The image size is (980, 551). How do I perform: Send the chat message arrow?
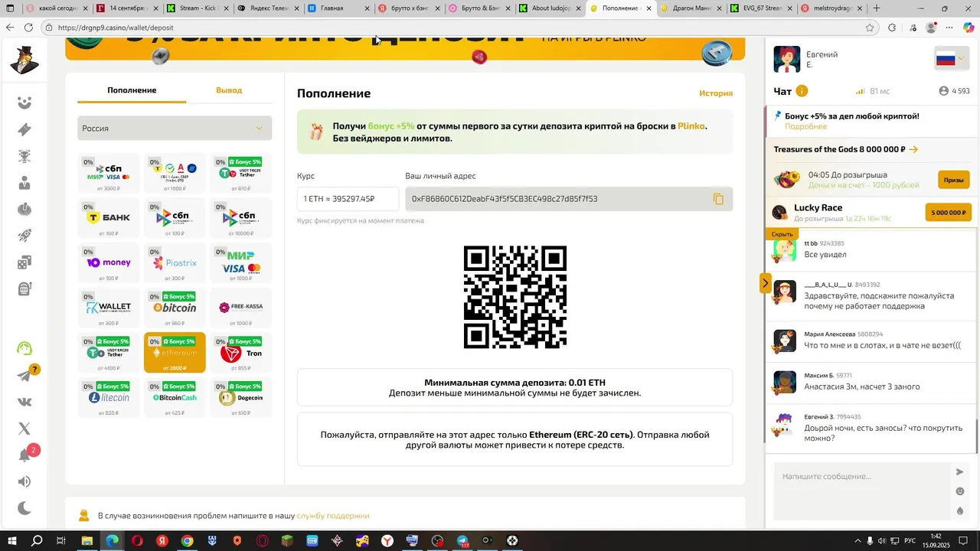coord(960,472)
